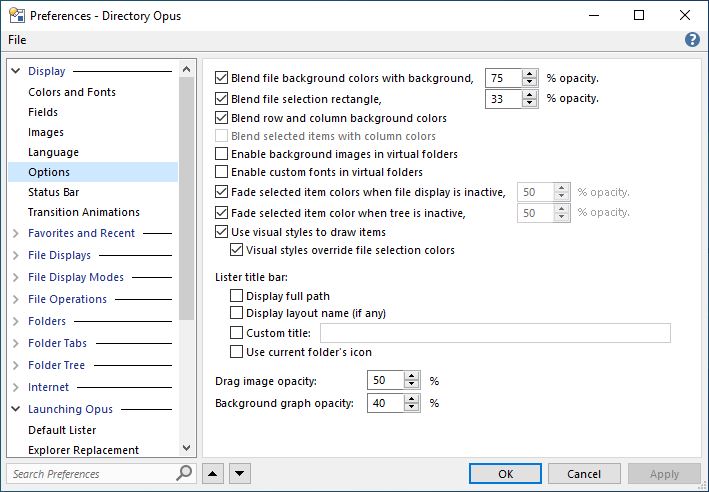This screenshot has height=492, width=709.
Task: Click category list scrollbar up arrow
Action: (186, 69)
